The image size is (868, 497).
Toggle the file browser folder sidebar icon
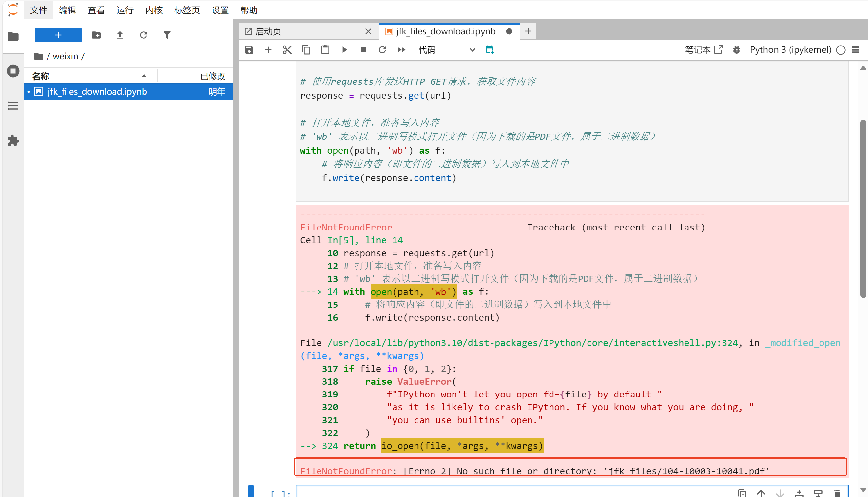[x=13, y=36]
